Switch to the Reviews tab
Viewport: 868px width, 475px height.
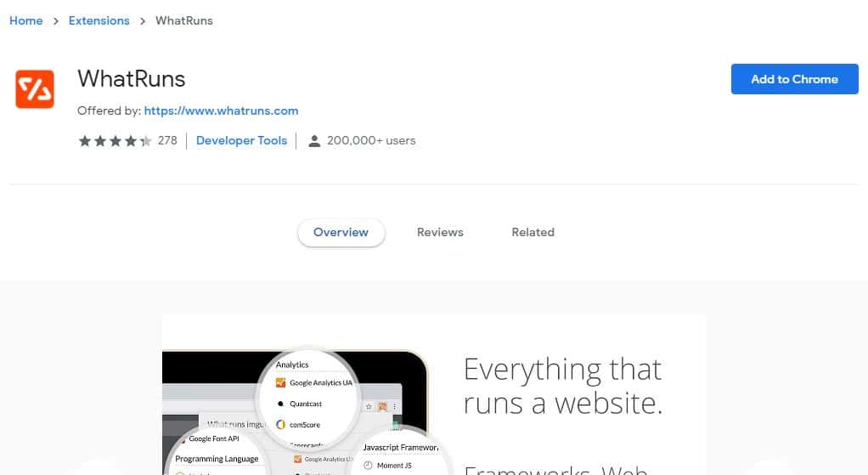pyautogui.click(x=440, y=233)
